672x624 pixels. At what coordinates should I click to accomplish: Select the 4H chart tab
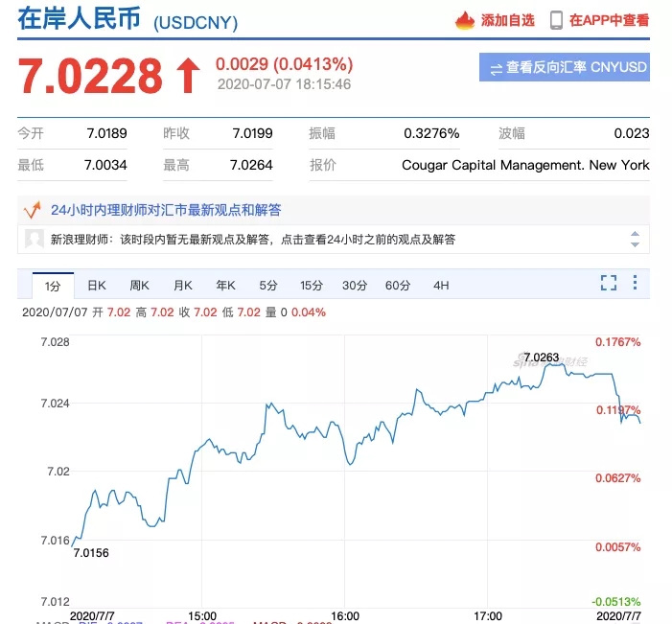[441, 286]
